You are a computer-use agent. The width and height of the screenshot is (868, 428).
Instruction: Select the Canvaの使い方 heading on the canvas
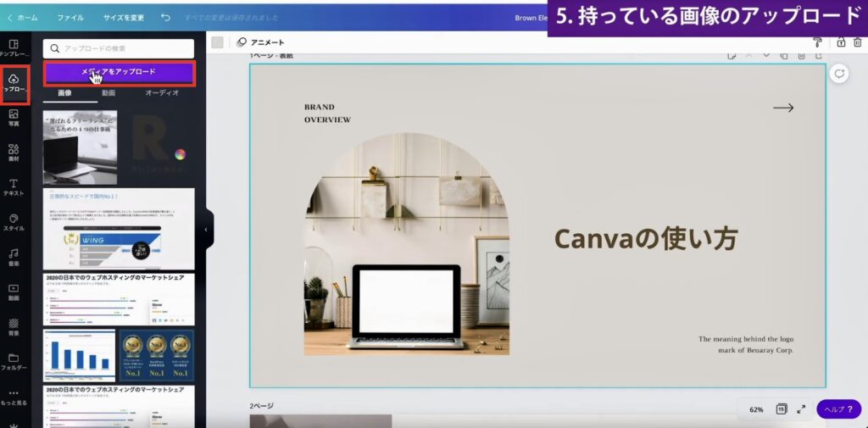[x=646, y=239]
